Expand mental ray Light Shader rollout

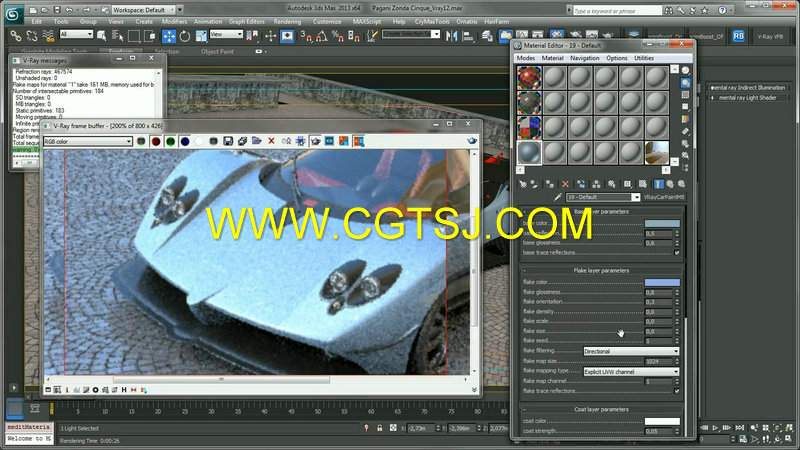tap(746, 98)
